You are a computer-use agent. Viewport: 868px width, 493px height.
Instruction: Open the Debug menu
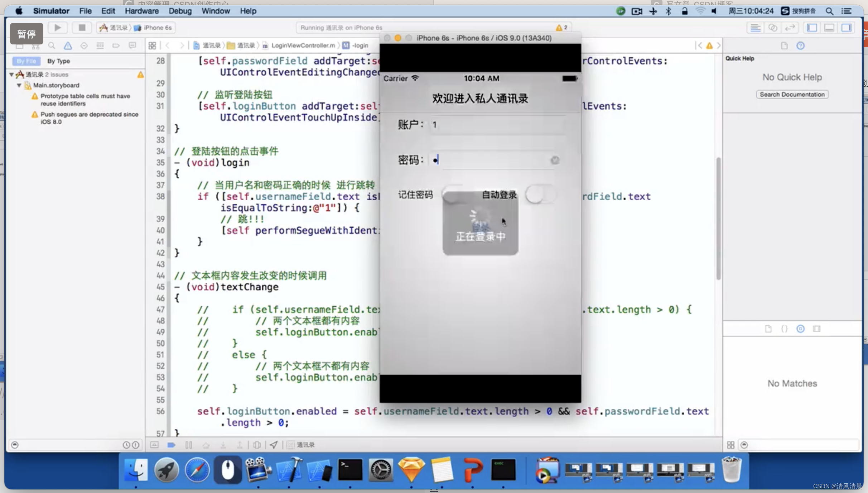click(180, 11)
